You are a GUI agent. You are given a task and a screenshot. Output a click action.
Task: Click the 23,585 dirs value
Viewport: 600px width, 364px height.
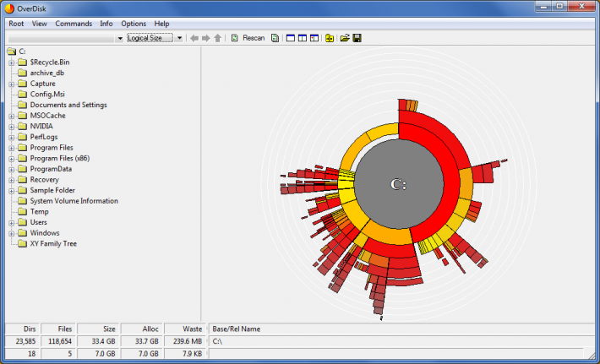[25, 341]
